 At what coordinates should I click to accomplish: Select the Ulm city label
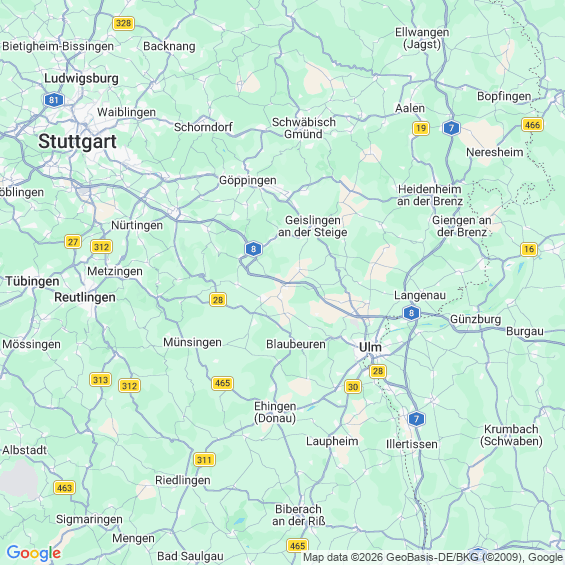pos(370,347)
